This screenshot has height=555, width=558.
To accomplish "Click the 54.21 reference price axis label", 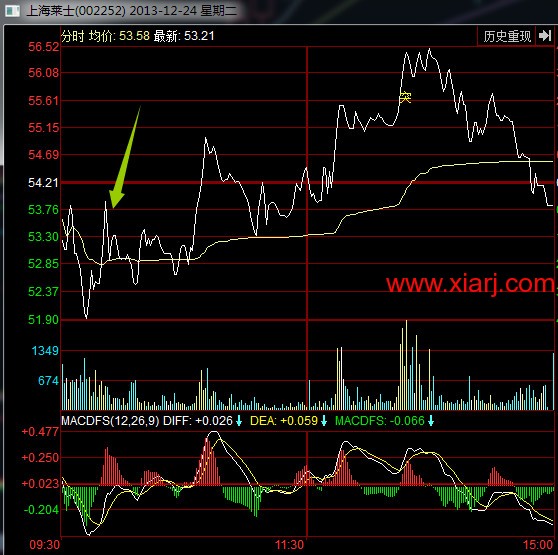I will 43,183.
